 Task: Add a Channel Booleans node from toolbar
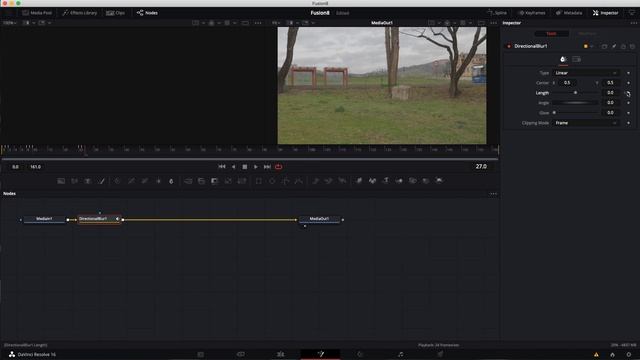[x=202, y=181]
